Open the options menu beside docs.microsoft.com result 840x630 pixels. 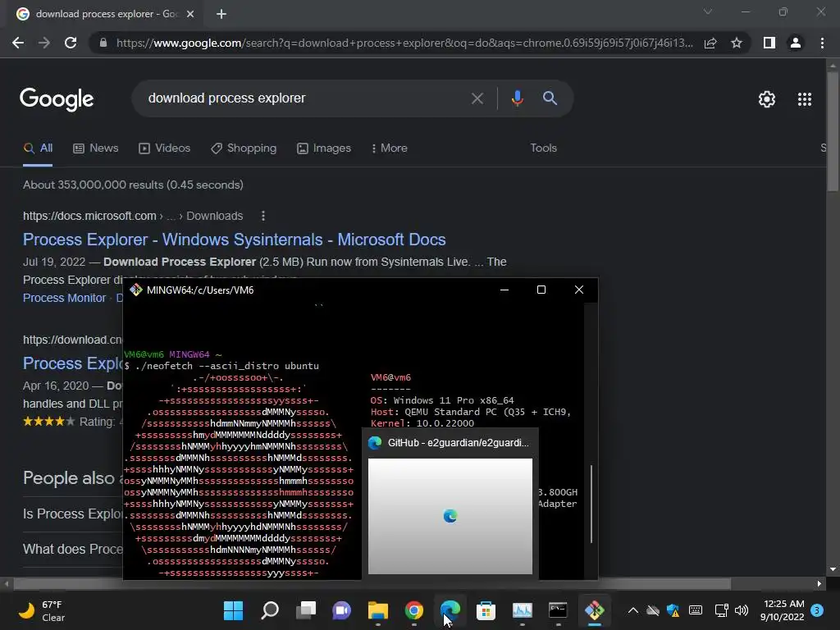(262, 216)
